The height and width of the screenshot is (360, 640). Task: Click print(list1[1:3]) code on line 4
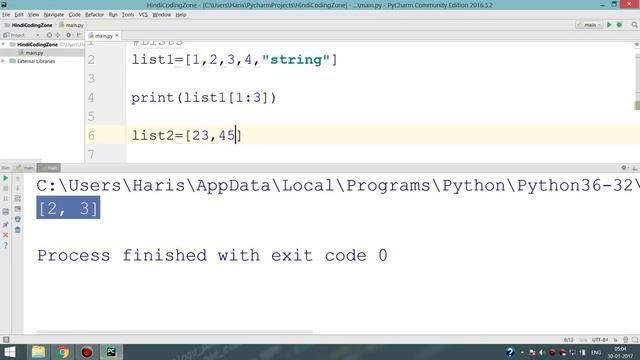(x=204, y=98)
